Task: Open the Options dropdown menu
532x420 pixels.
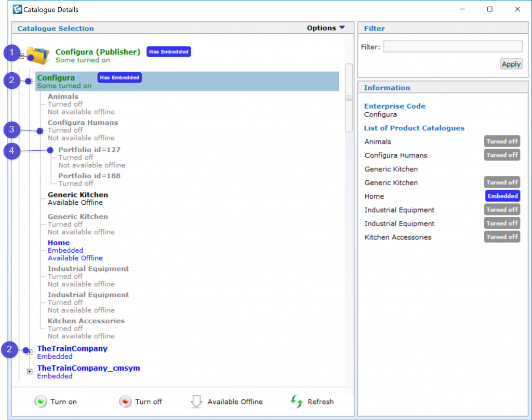Action: pyautogui.click(x=326, y=28)
